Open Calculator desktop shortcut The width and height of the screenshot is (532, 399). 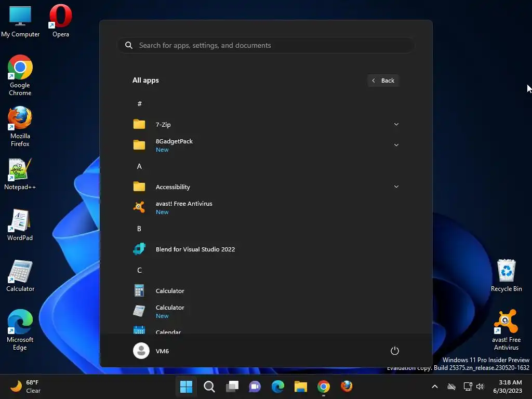(x=20, y=275)
